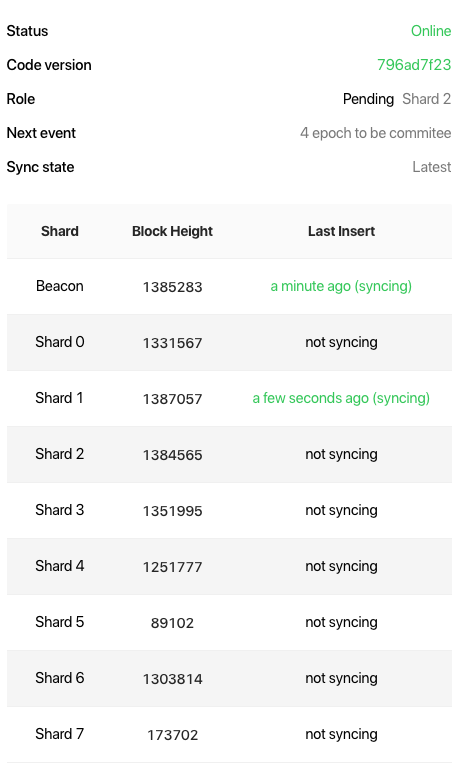Click the Pending role label
The height and width of the screenshot is (775, 472).
pyautogui.click(x=368, y=99)
